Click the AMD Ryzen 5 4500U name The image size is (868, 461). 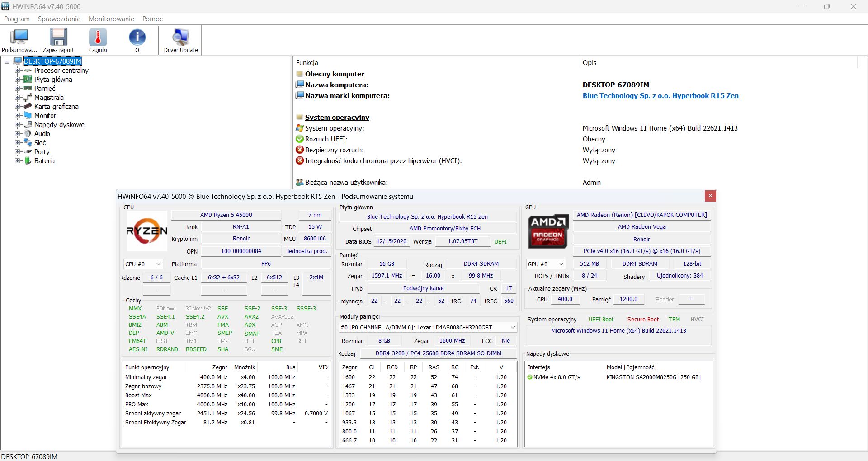tap(226, 215)
